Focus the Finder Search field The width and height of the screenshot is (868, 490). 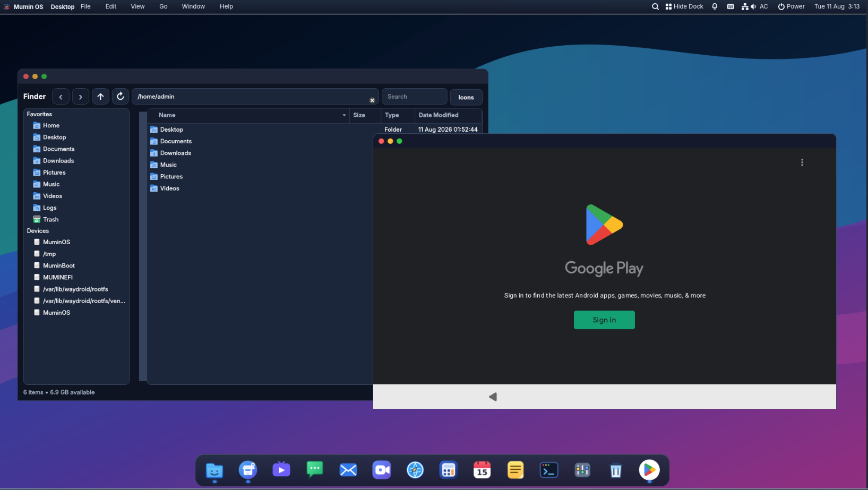(414, 97)
